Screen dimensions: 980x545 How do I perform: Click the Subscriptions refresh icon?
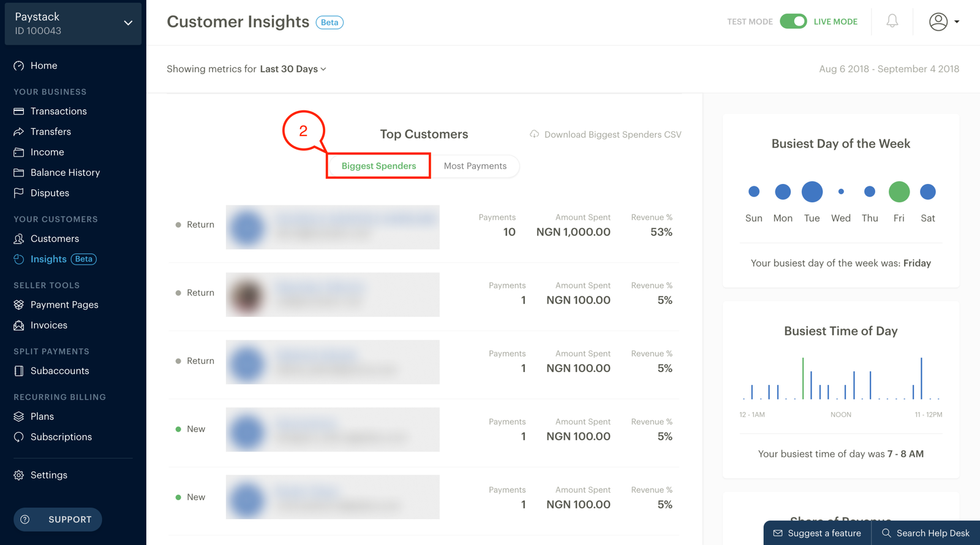[19, 437]
